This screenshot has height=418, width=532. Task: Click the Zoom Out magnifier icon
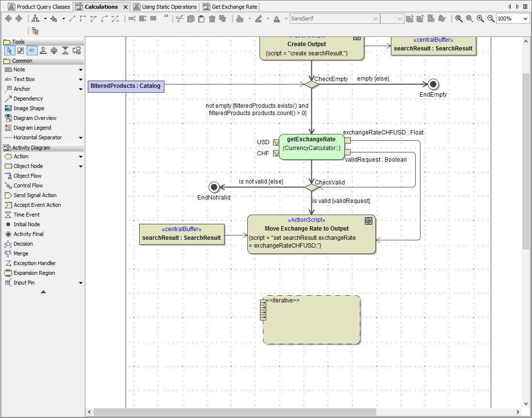point(491,18)
